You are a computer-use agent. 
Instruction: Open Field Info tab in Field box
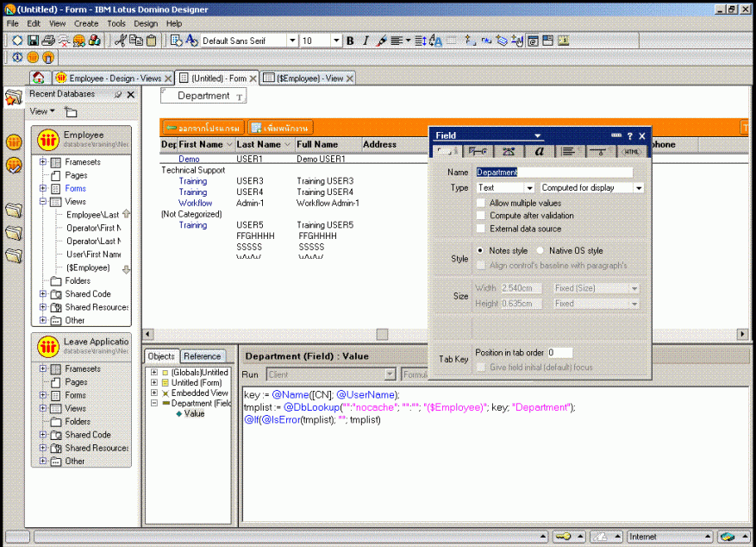click(x=447, y=152)
